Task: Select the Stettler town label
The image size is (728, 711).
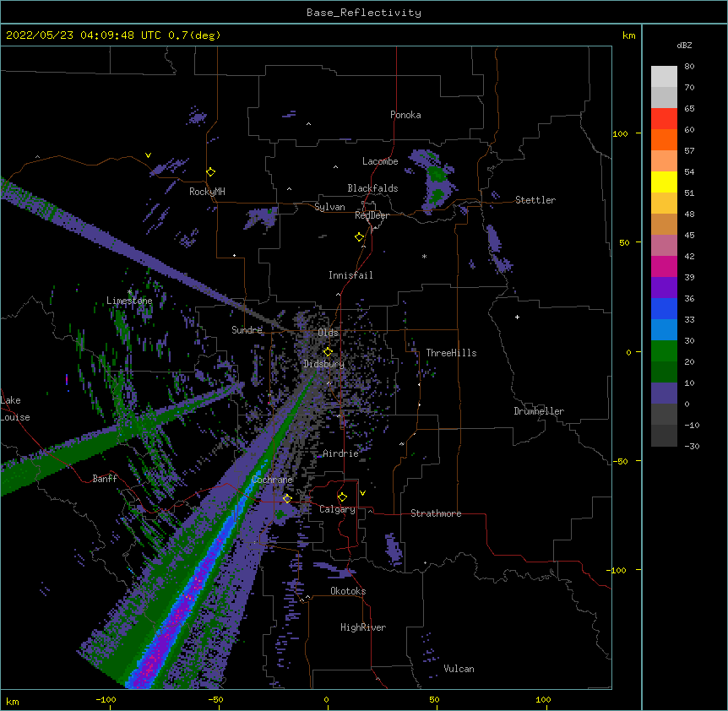Action: tap(535, 200)
